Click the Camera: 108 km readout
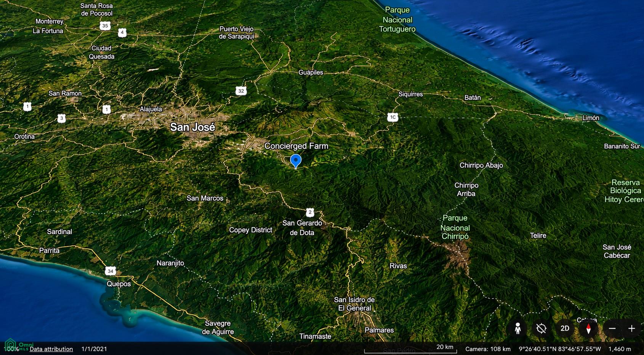 click(x=488, y=349)
